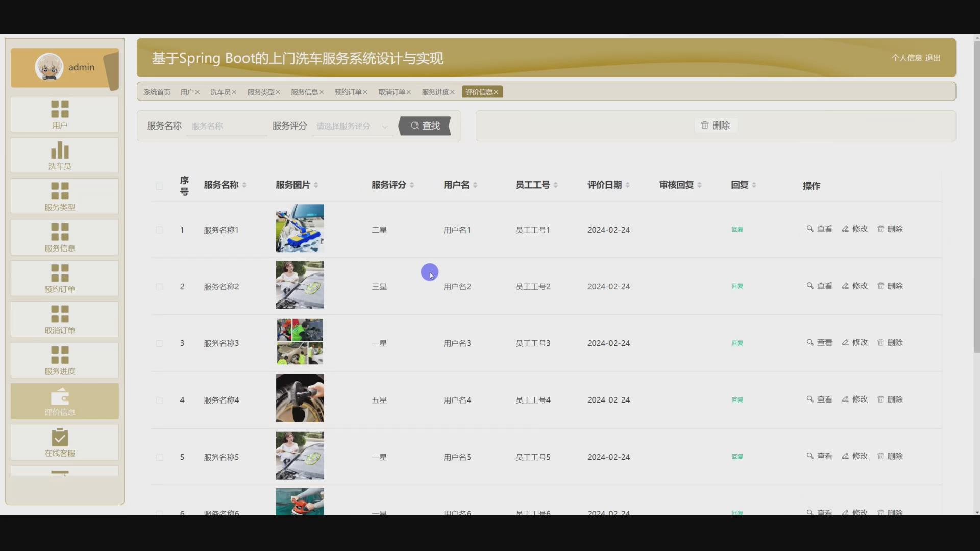The height and width of the screenshot is (551, 980).
Task: Click the 服务名称 search input field
Action: pyautogui.click(x=227, y=126)
